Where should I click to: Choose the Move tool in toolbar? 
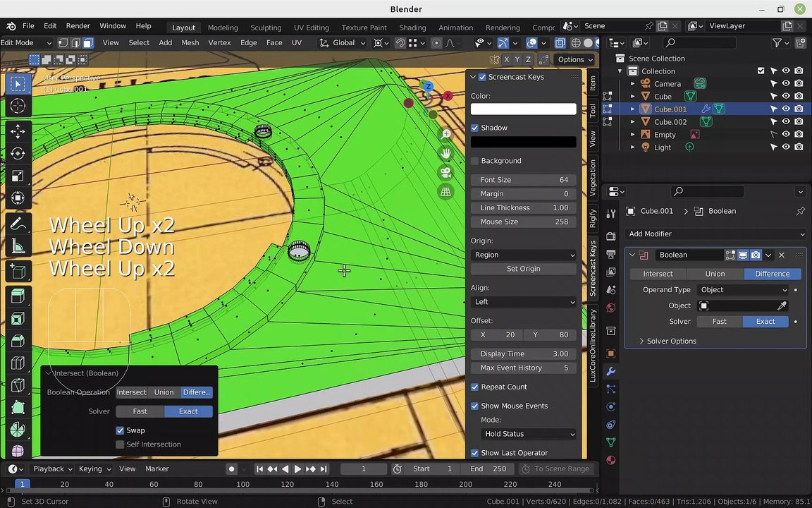(18, 132)
